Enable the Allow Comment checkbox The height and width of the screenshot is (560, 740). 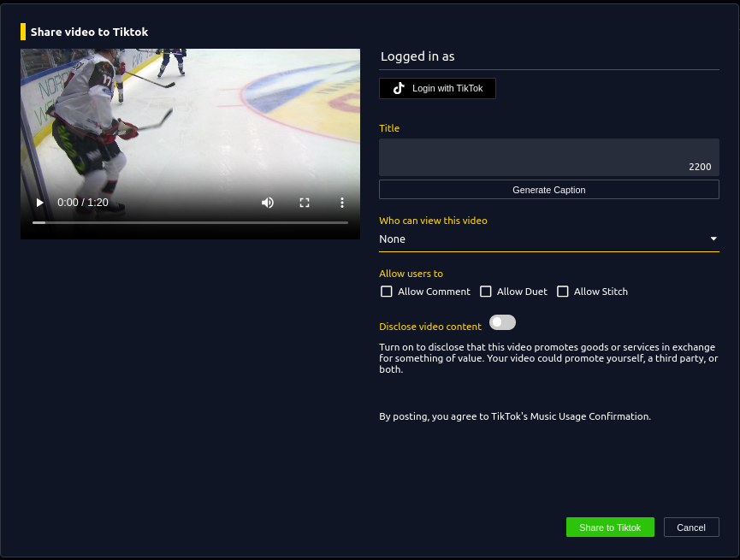point(387,292)
